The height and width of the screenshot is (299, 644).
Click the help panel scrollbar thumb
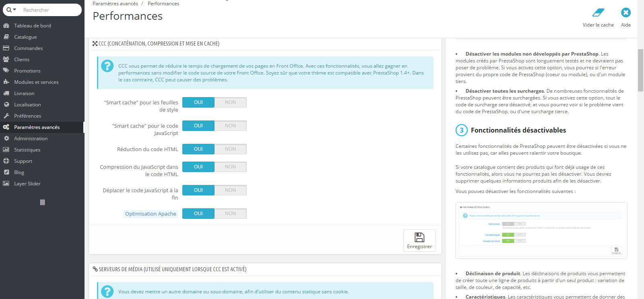640,70
